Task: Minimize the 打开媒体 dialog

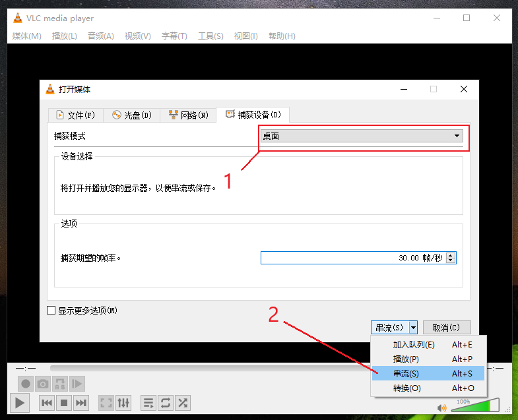Action: click(x=404, y=89)
